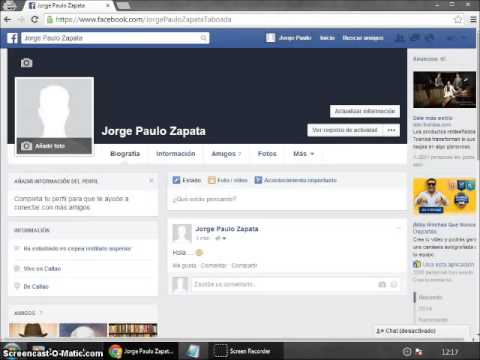This screenshot has width=480, height=360.
Task: Click the concert ad image in sidebar
Action: [444, 89]
